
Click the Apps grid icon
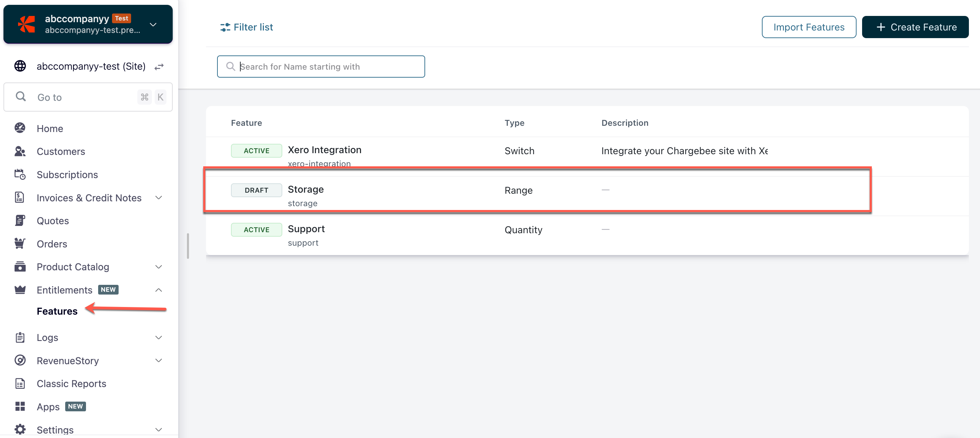[20, 406]
